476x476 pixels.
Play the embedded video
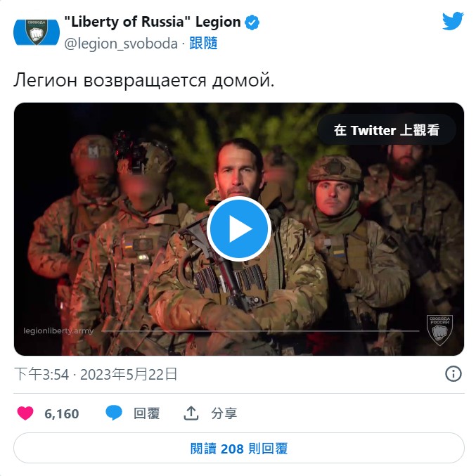239,229
